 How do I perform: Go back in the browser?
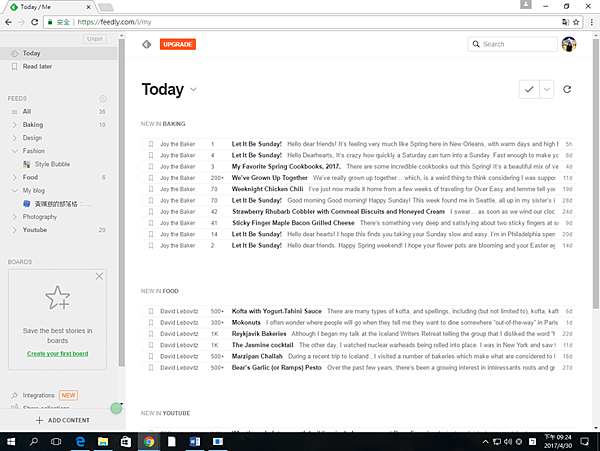[8, 22]
